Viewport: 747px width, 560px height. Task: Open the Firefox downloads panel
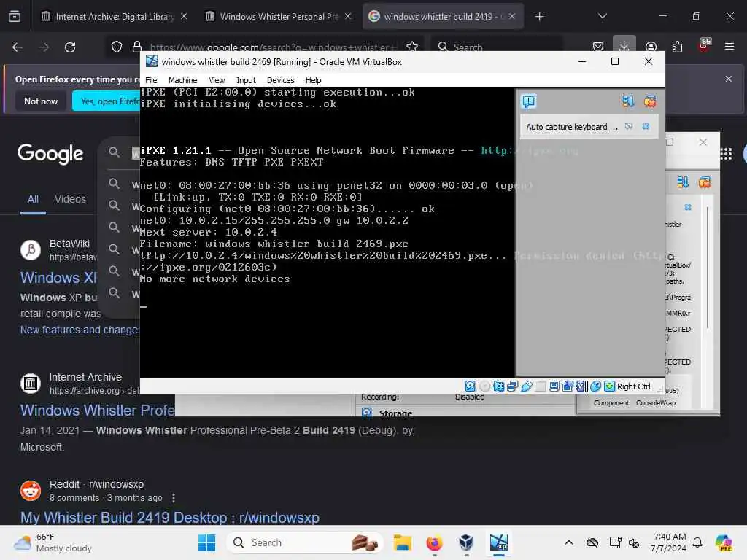624,47
